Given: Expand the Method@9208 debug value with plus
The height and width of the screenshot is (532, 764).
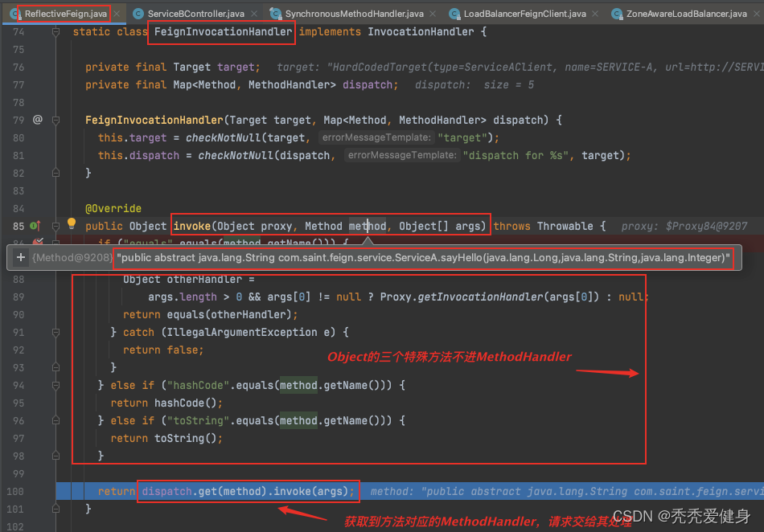Looking at the screenshot, I should [x=20, y=257].
